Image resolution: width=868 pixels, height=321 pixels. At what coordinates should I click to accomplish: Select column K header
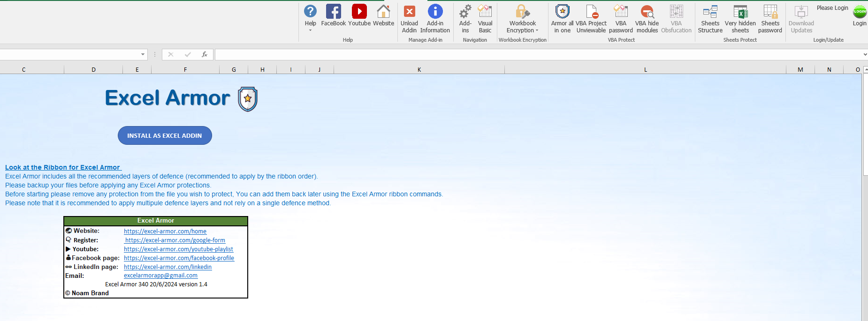tap(419, 70)
